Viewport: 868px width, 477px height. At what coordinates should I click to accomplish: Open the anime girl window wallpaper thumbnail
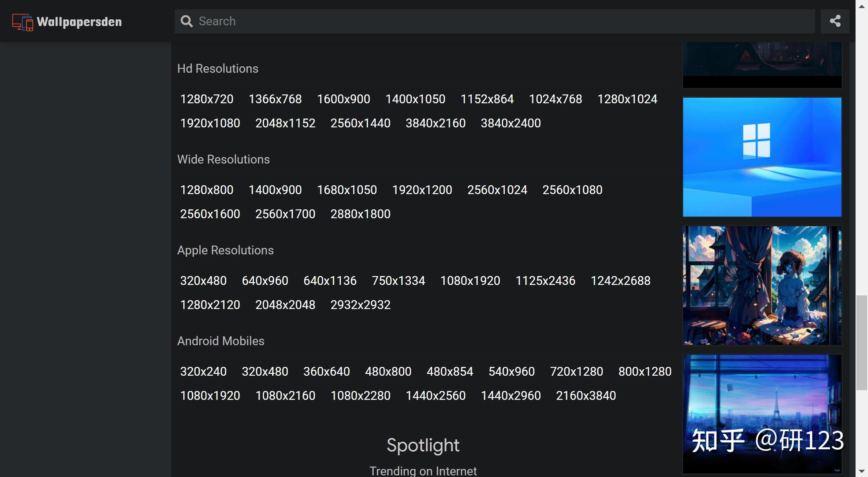pos(762,285)
